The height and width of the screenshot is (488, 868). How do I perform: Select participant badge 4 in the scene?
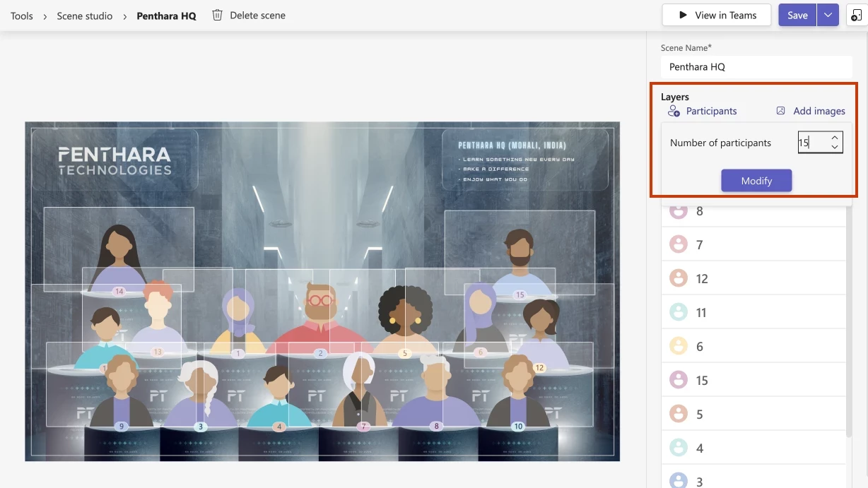280,427
